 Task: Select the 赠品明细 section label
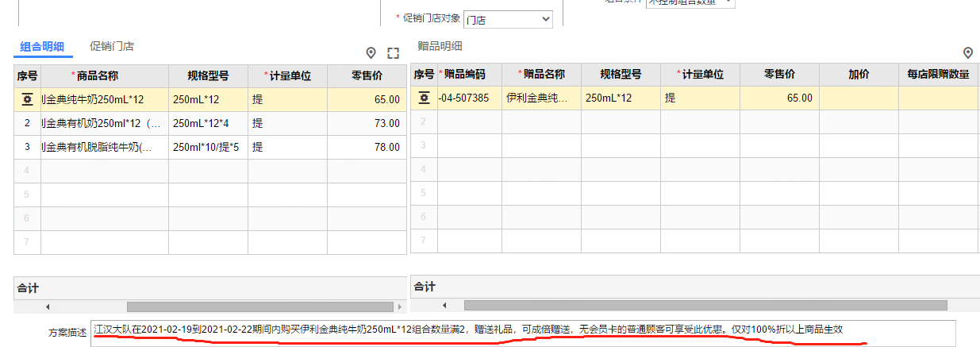tap(440, 46)
